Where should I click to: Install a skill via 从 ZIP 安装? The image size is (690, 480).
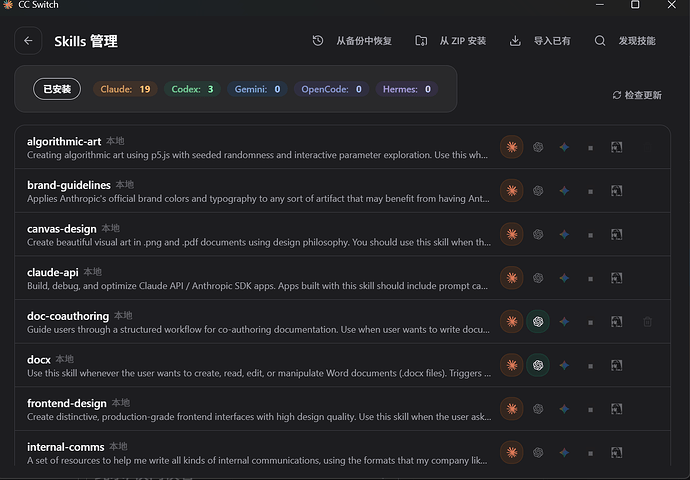451,41
